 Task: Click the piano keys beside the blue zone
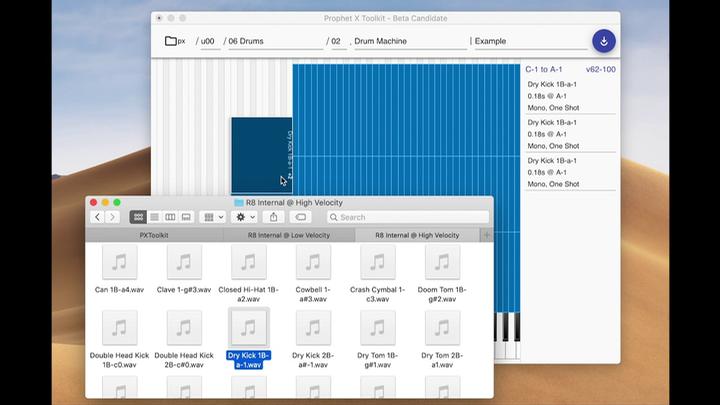507,336
